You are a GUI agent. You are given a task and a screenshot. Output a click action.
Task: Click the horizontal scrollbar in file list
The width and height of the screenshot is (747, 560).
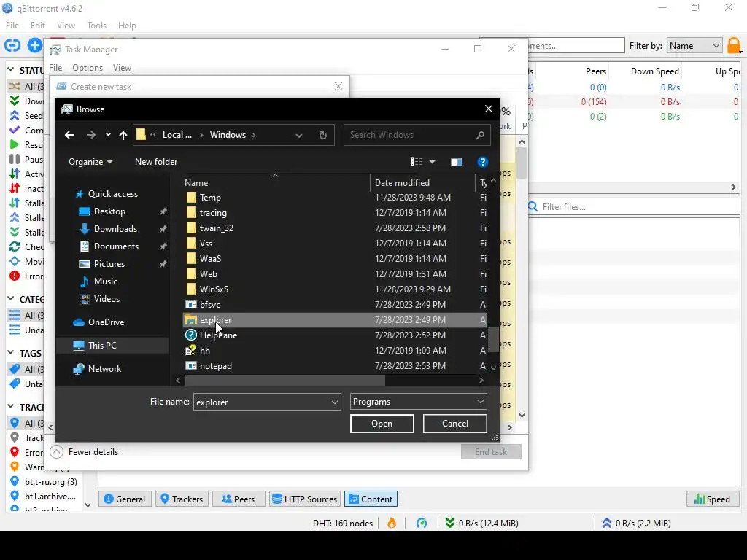click(x=285, y=380)
